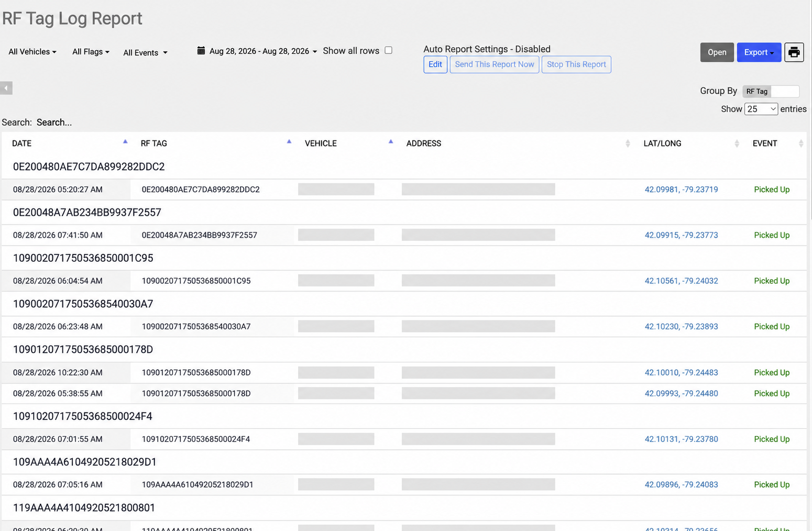
Task: Open coordinates 42.09915, -79.23773 link
Action: 681,235
